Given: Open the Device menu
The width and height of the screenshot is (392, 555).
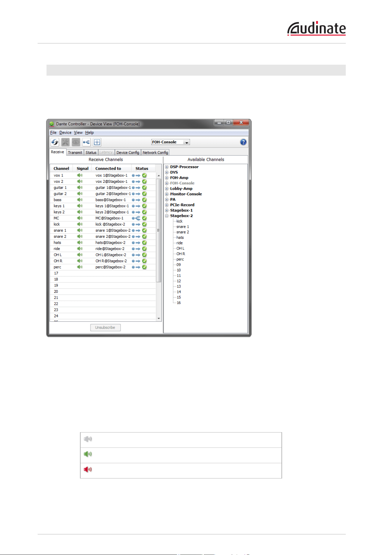Looking at the screenshot, I should [65, 133].
